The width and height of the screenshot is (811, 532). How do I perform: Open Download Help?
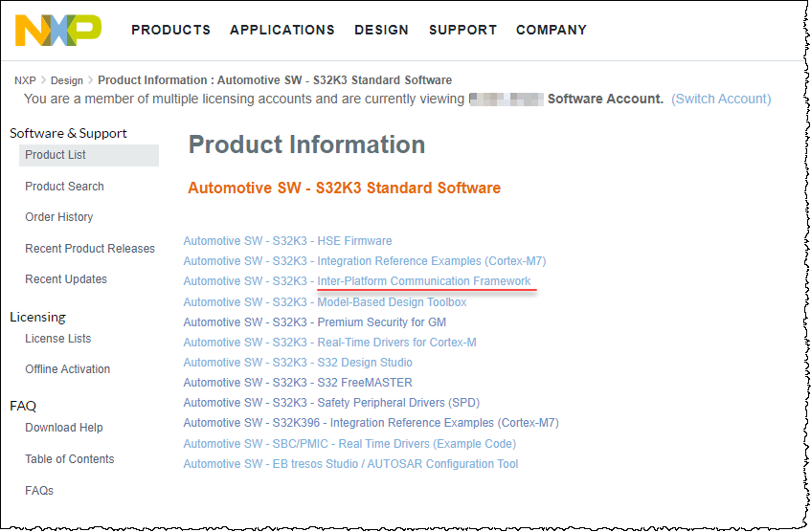pyautogui.click(x=64, y=428)
